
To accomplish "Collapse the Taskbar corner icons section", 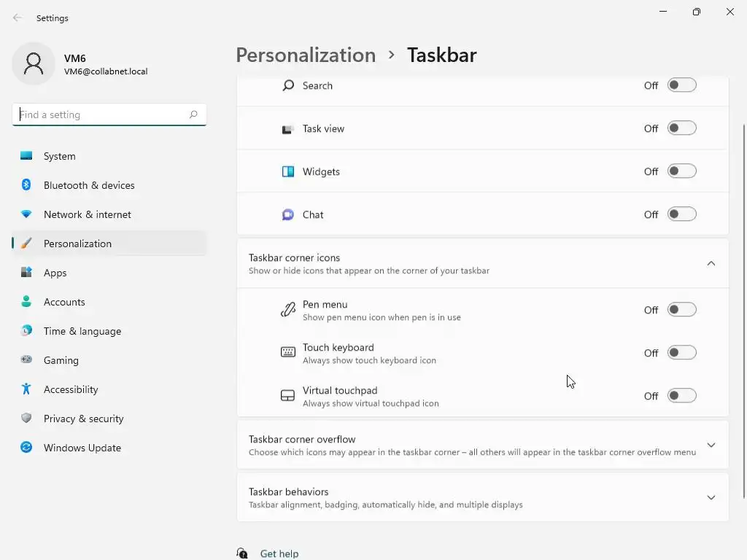I will 711,263.
